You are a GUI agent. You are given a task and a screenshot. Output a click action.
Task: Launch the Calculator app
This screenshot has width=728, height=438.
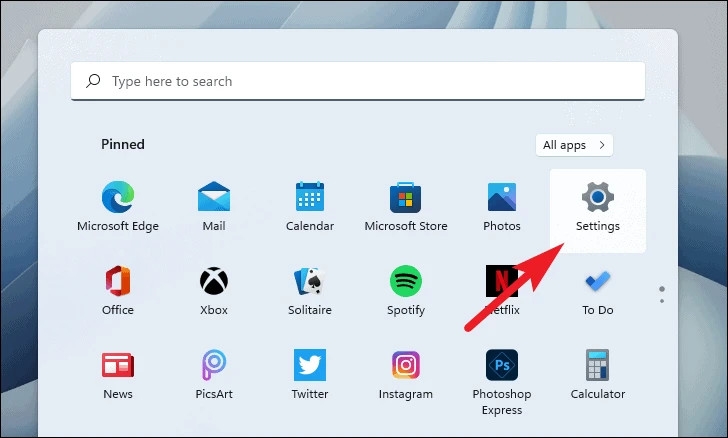598,374
